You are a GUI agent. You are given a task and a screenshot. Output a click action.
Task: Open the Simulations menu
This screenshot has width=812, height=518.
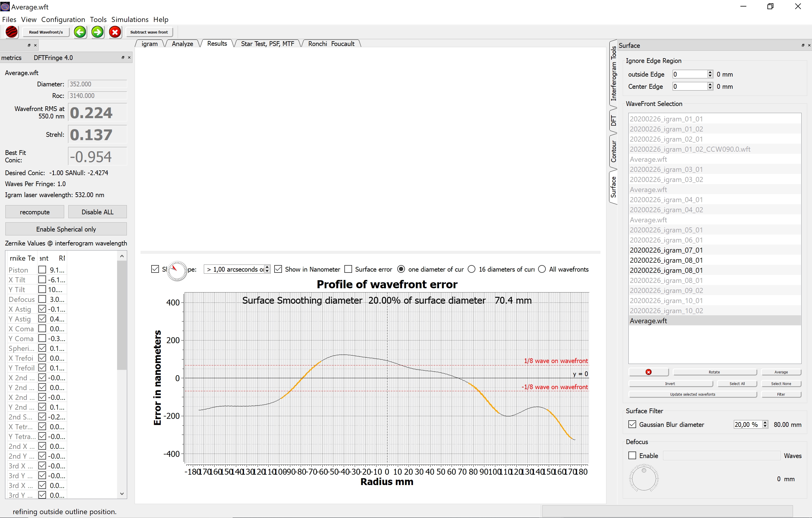point(130,20)
